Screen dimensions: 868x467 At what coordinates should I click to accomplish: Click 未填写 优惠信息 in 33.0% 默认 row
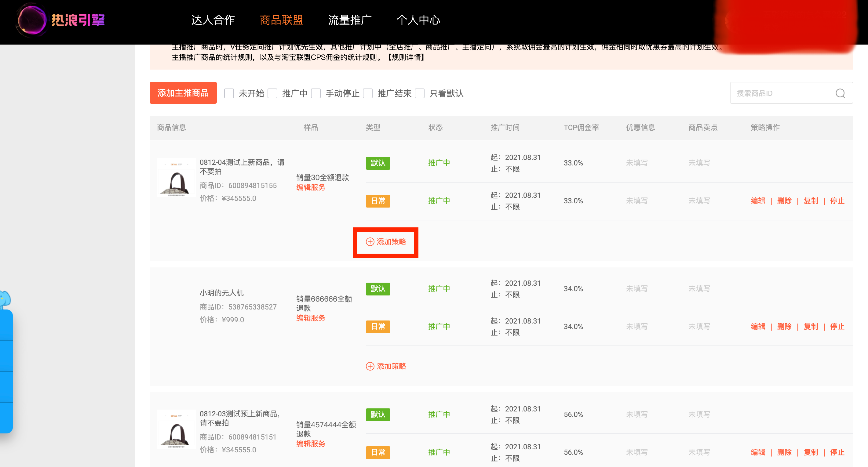tap(636, 163)
